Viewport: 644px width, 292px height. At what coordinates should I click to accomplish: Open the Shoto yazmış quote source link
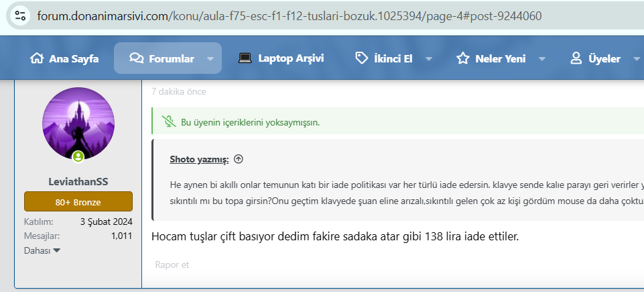(199, 159)
